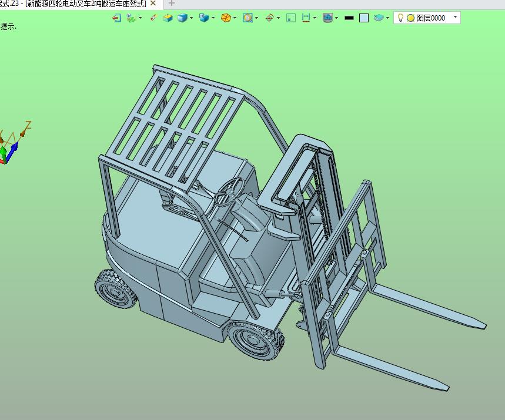This screenshot has height=420, width=505.
Task: Open the arrow beside the green sheets icon
Action: pos(140,18)
